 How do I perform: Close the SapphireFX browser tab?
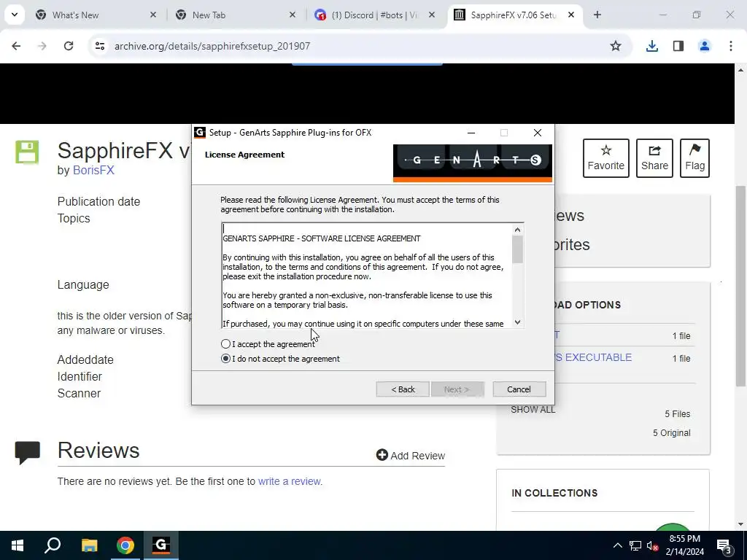tap(571, 15)
